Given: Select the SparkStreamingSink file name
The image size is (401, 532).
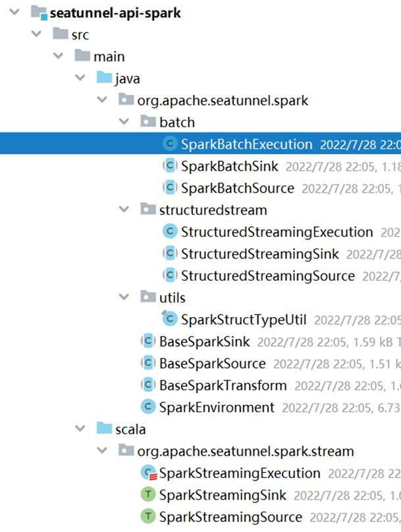Looking at the screenshot, I should pyautogui.click(x=223, y=495).
